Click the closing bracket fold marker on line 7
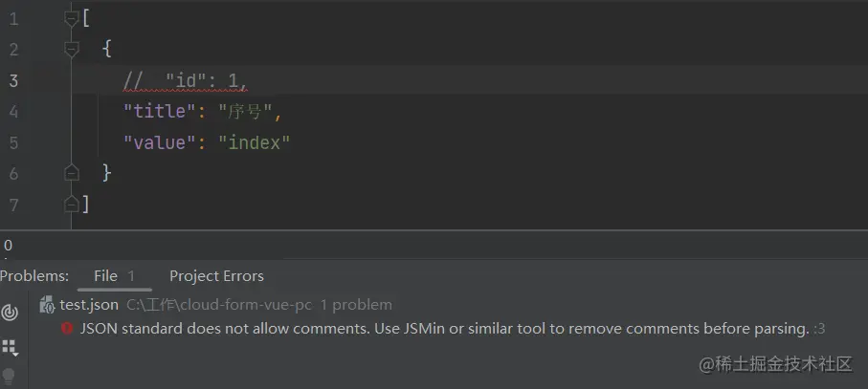This screenshot has width=868, height=389. 72,205
